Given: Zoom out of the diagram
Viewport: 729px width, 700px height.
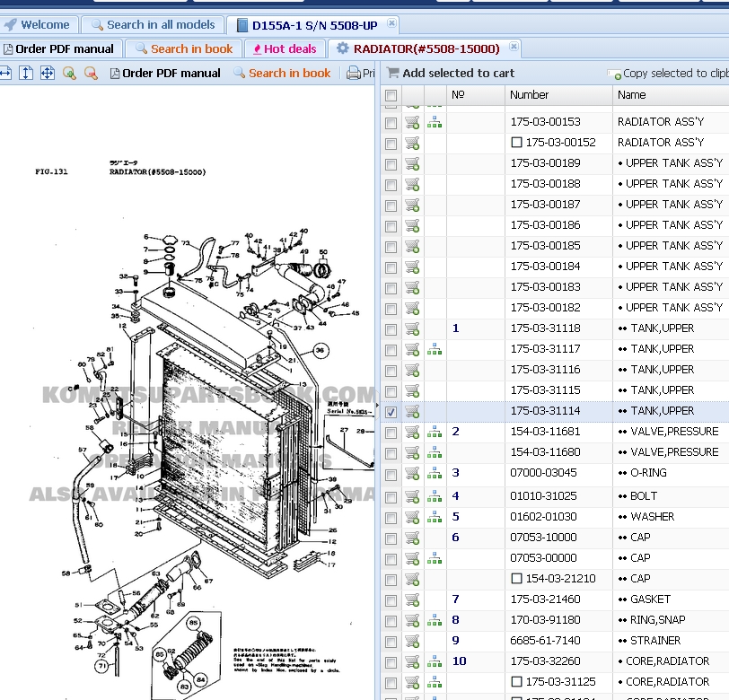Looking at the screenshot, I should point(91,73).
